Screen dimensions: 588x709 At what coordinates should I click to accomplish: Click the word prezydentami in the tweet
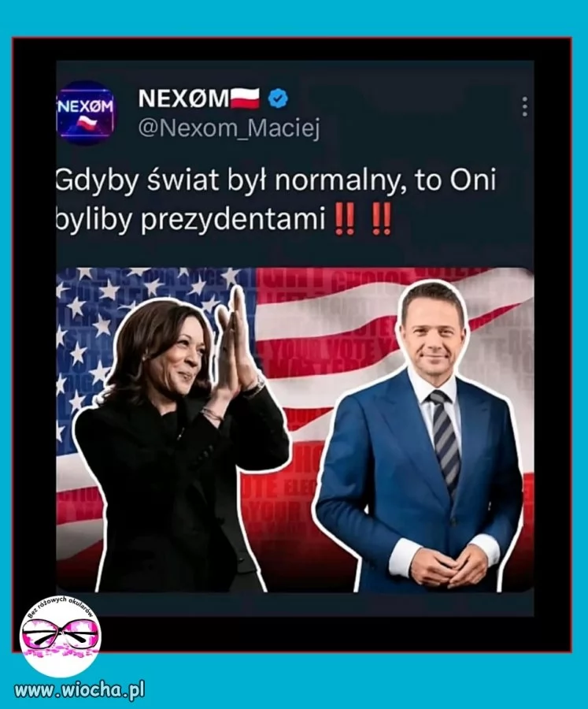(234, 221)
